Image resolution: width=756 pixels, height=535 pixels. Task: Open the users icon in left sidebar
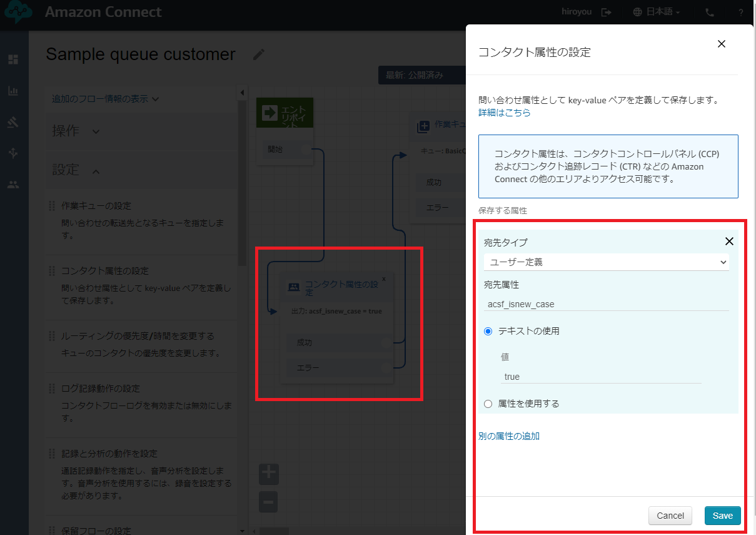pyautogui.click(x=13, y=185)
